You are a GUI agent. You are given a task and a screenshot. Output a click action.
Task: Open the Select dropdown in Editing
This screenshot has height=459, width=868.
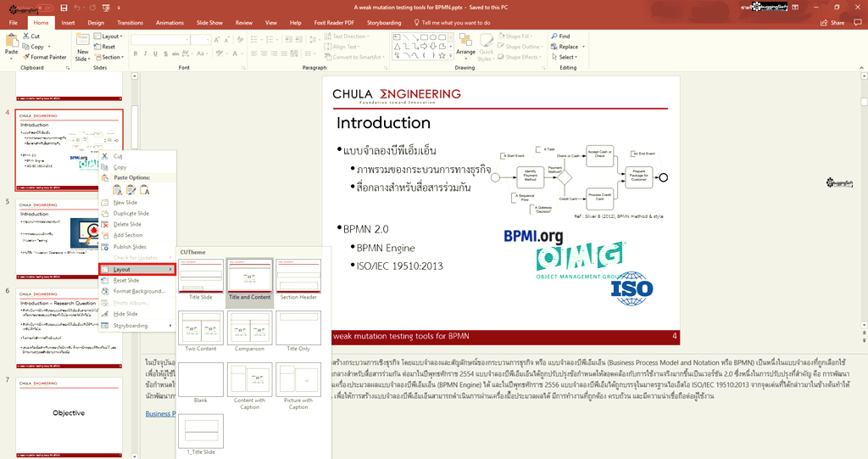(564, 57)
